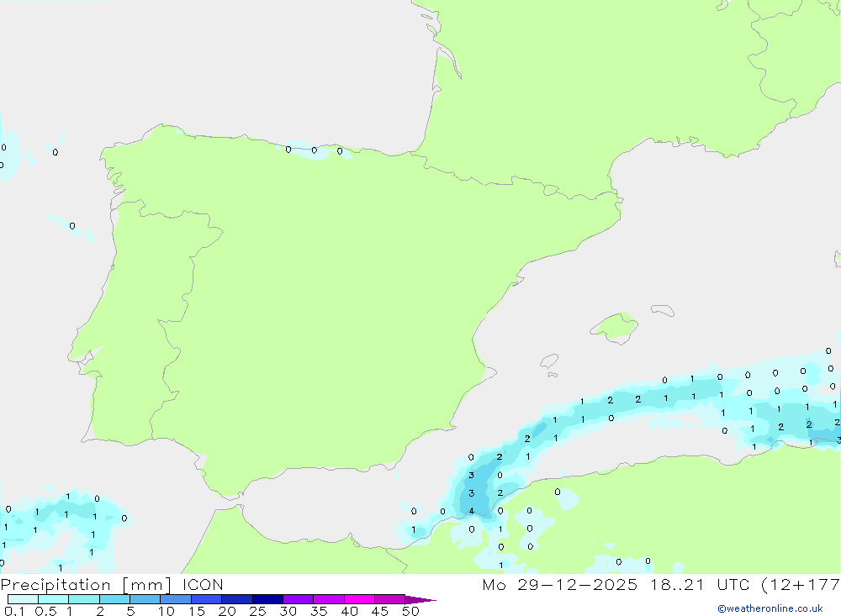
Task: Click the Menorca island outline
Action: 663,310
